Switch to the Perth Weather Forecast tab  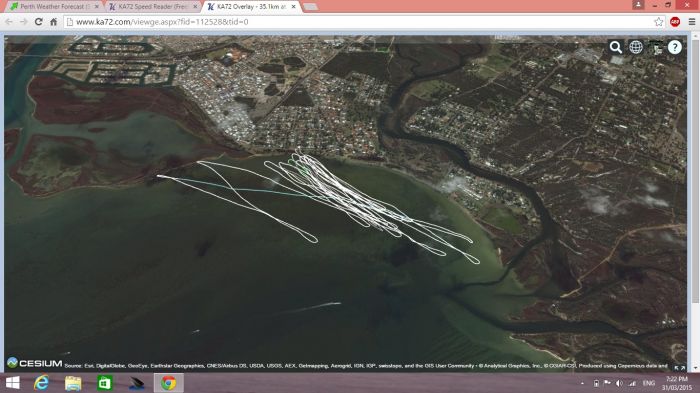click(54, 7)
